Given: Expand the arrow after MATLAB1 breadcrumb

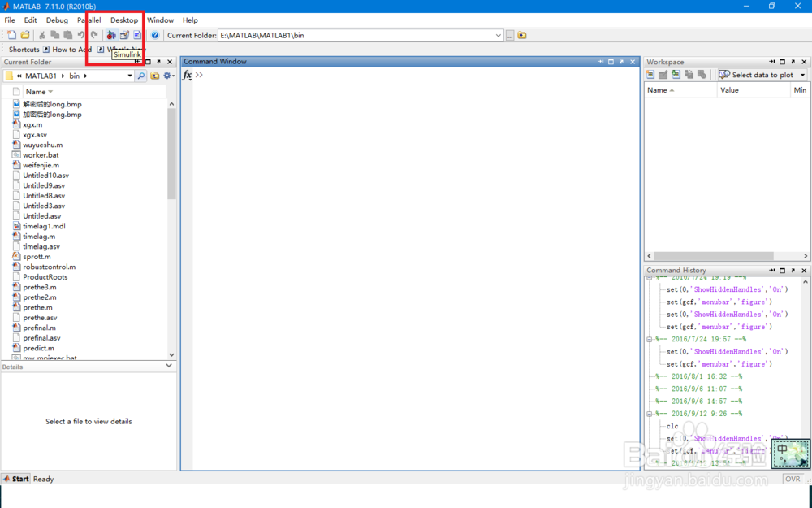Looking at the screenshot, I should (63, 76).
